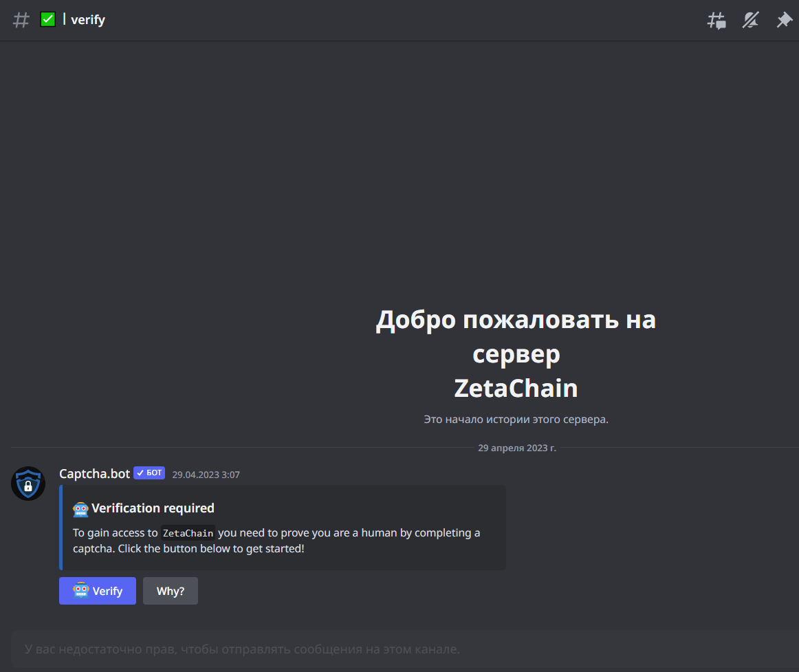Image resolution: width=799 pixels, height=672 pixels.
Task: Toggle channel notification mute bell icon
Action: click(750, 21)
